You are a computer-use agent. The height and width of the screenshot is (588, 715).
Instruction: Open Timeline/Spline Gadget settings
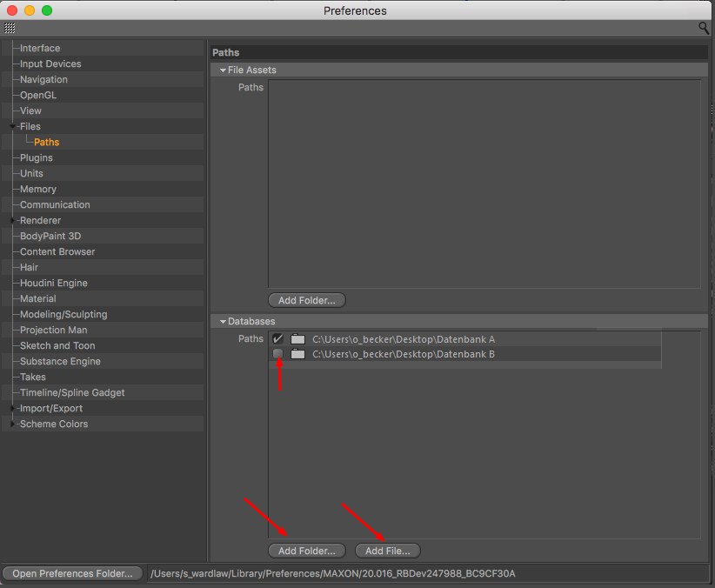pos(72,393)
